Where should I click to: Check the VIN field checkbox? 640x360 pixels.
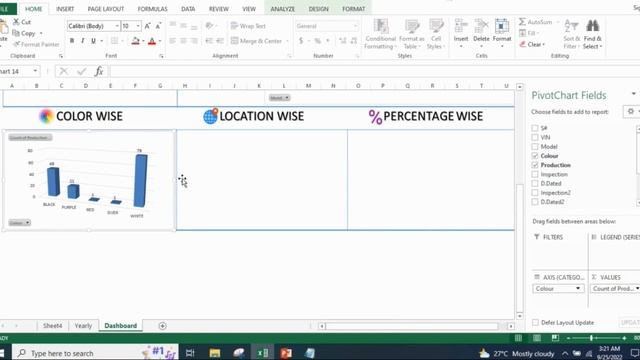(x=535, y=138)
